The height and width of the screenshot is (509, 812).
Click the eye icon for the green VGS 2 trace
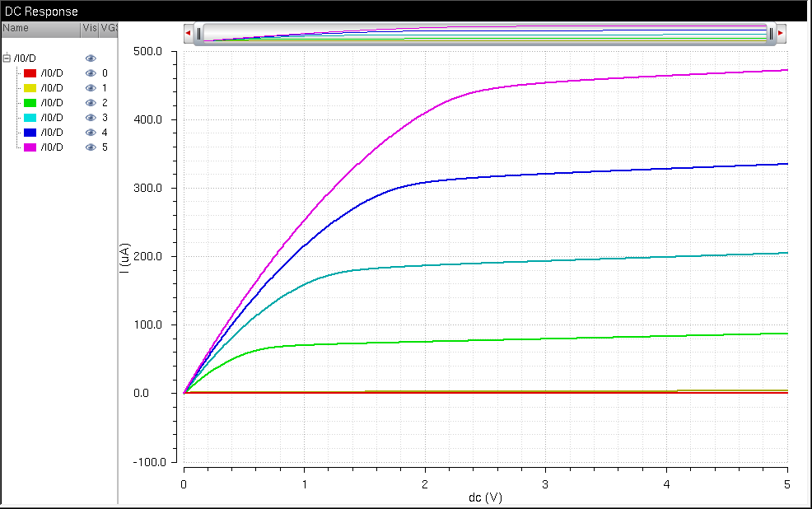tap(91, 103)
